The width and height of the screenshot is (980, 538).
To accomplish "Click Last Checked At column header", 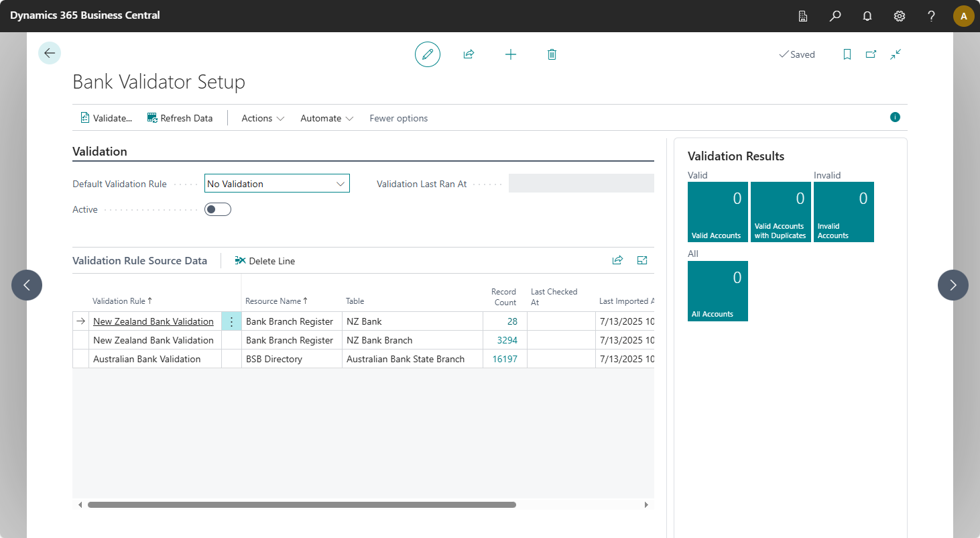I will click(x=554, y=297).
